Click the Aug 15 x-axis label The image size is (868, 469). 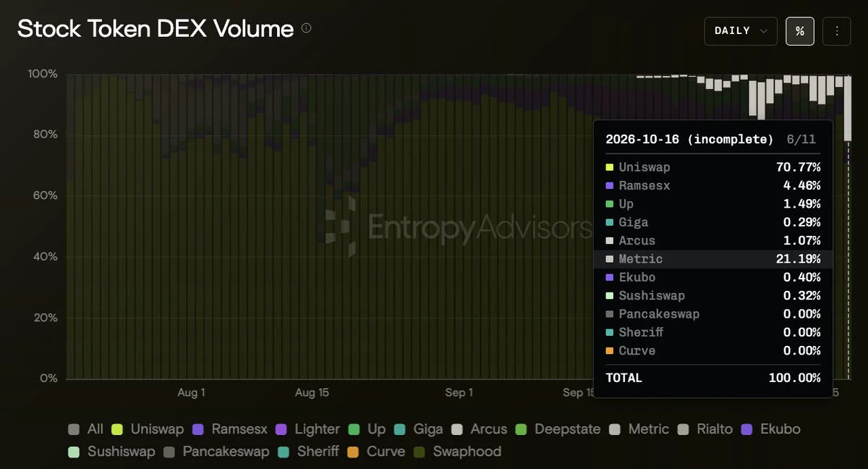312,393
